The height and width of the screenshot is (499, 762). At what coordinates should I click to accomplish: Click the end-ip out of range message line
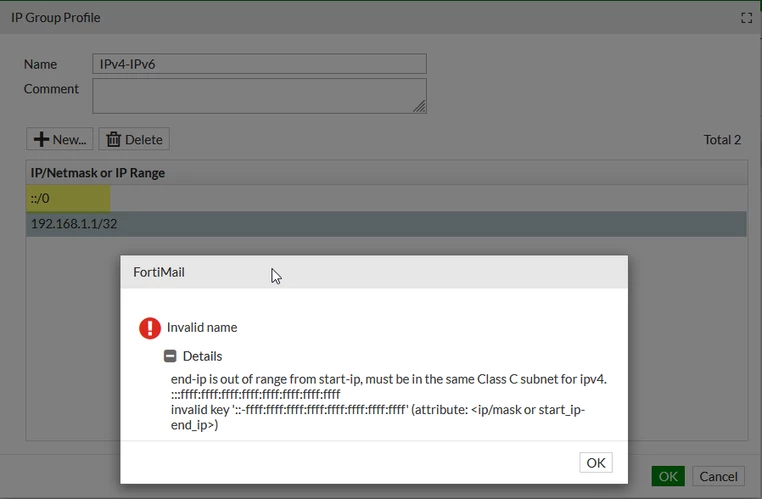click(x=389, y=379)
